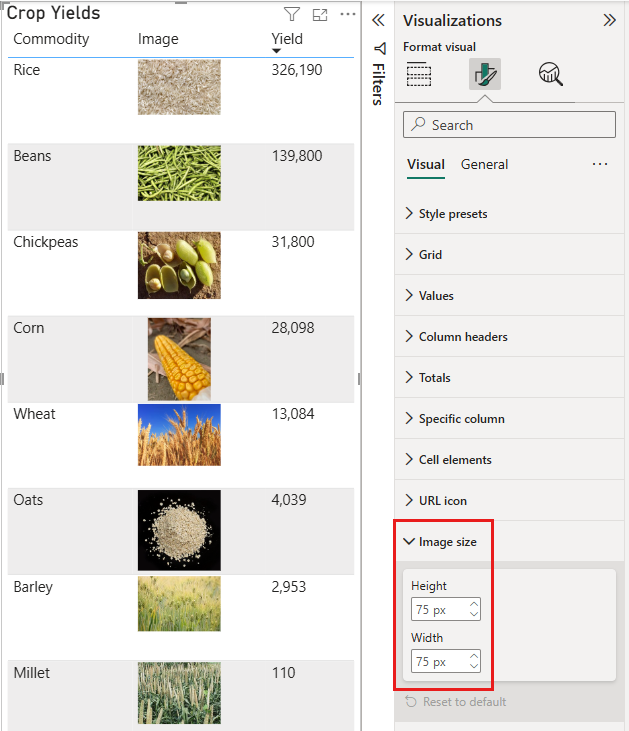Increase Width with the up arrow
Image resolution: width=629 pixels, height=731 pixels.
tap(474, 656)
